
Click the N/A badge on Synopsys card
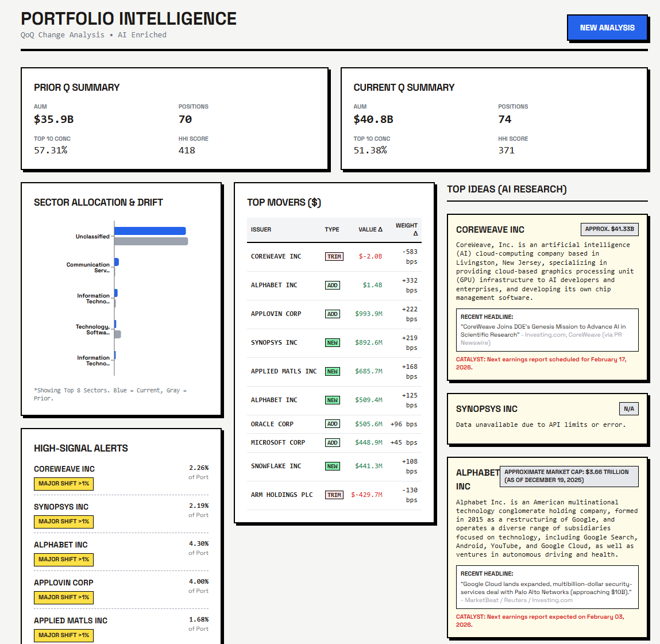629,408
